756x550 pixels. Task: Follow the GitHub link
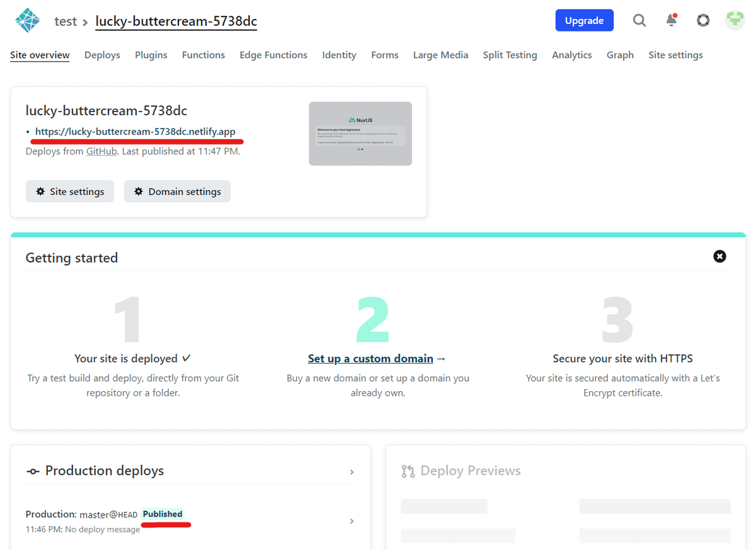pos(101,151)
